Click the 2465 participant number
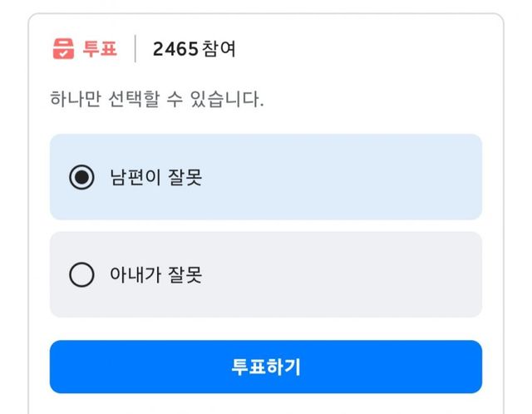This screenshot has width=532, height=414. (x=175, y=49)
